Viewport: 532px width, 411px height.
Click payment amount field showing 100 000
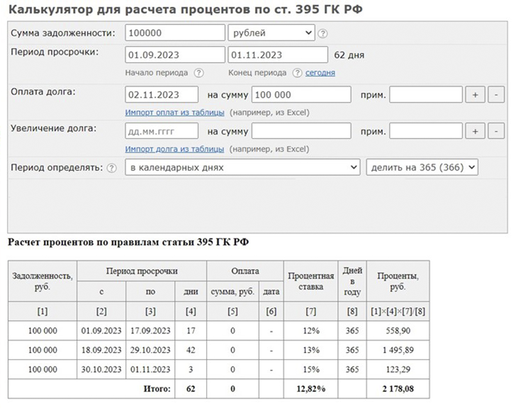click(x=301, y=95)
